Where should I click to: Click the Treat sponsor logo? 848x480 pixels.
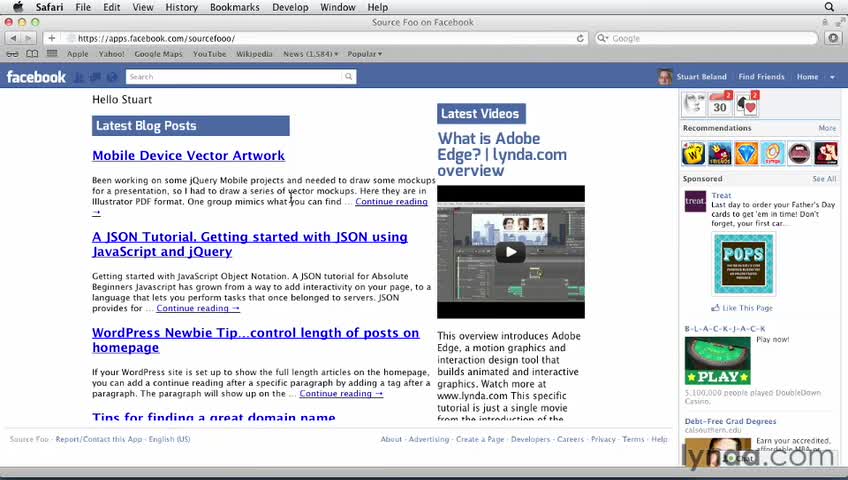click(695, 201)
